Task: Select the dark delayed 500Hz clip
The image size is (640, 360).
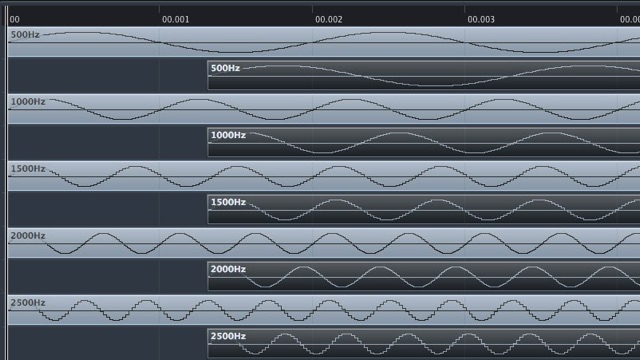Action: 424,75
